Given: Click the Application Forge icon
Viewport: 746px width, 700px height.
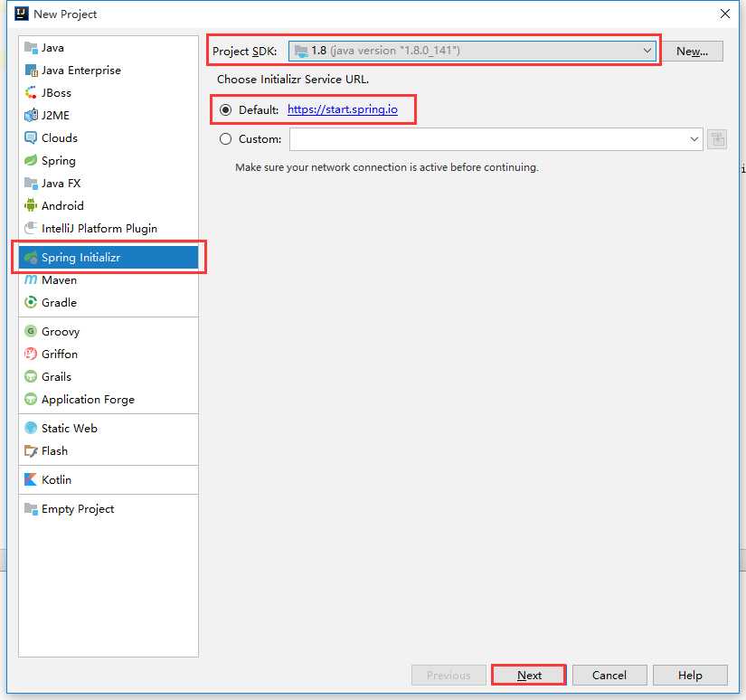Looking at the screenshot, I should click(x=31, y=399).
